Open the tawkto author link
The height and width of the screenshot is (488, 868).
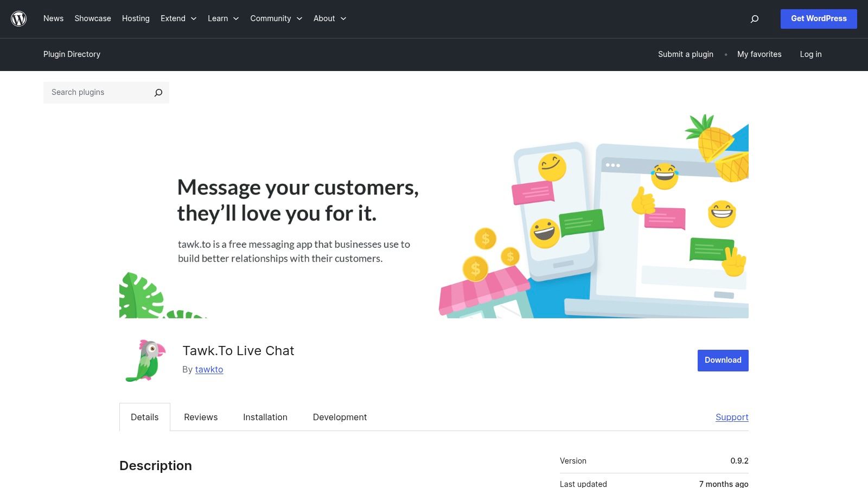tap(209, 369)
